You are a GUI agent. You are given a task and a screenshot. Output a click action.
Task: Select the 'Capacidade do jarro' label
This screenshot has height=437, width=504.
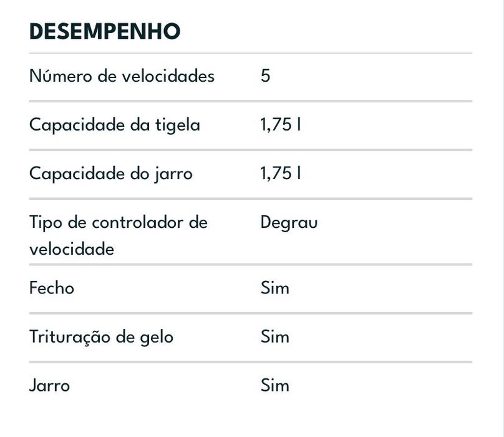point(111,174)
